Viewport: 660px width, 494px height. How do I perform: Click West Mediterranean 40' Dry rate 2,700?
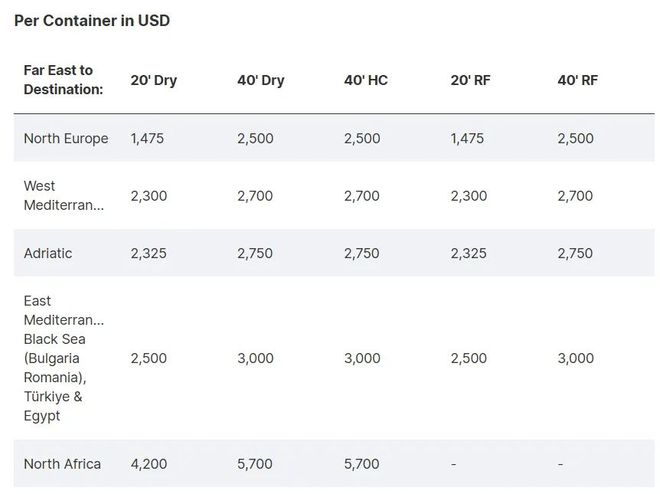255,196
